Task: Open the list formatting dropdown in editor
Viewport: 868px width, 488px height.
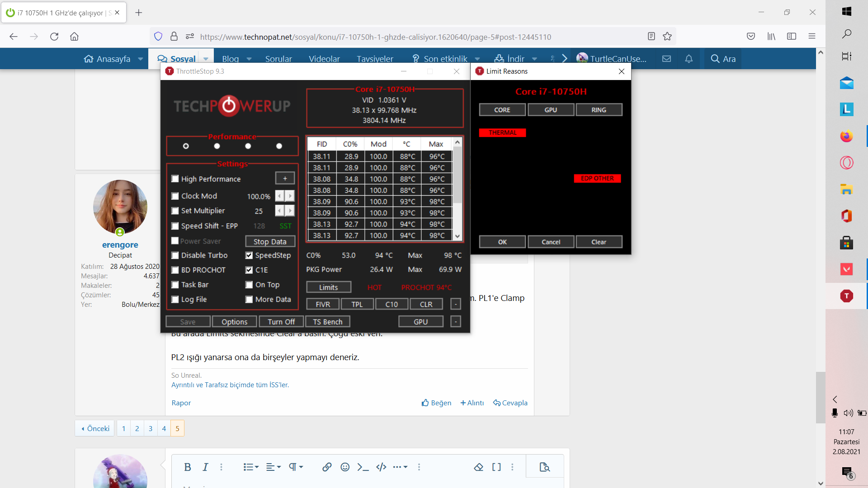Action: (251, 467)
